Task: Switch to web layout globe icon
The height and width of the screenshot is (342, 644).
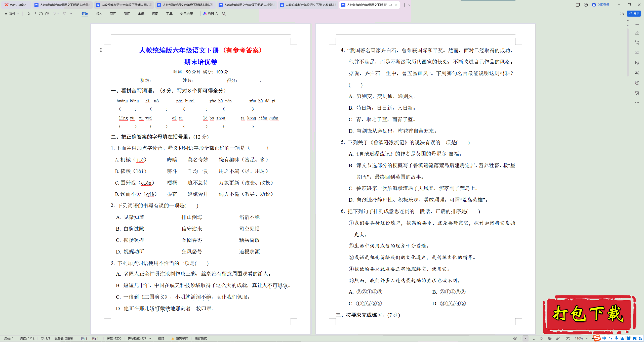Action: (550, 338)
